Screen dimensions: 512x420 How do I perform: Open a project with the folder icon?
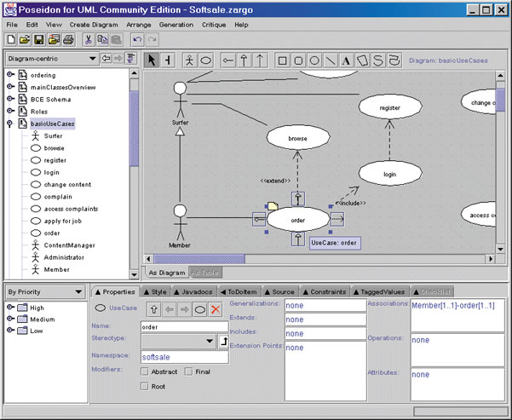point(25,40)
